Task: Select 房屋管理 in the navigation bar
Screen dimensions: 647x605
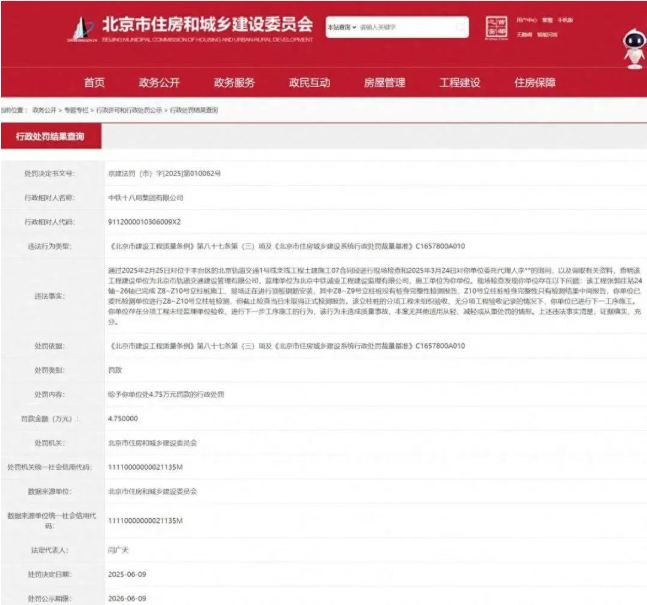Action: coord(384,82)
